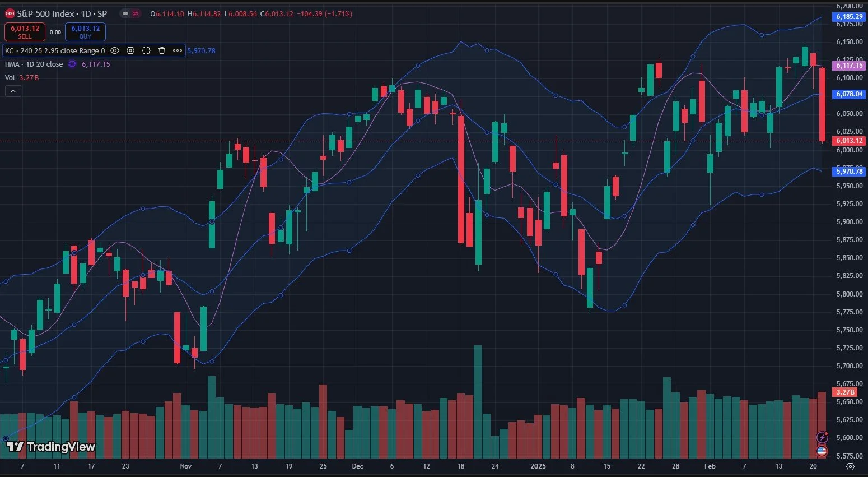Click the TradingView logo
This screenshot has height=477, width=868.
(51, 447)
